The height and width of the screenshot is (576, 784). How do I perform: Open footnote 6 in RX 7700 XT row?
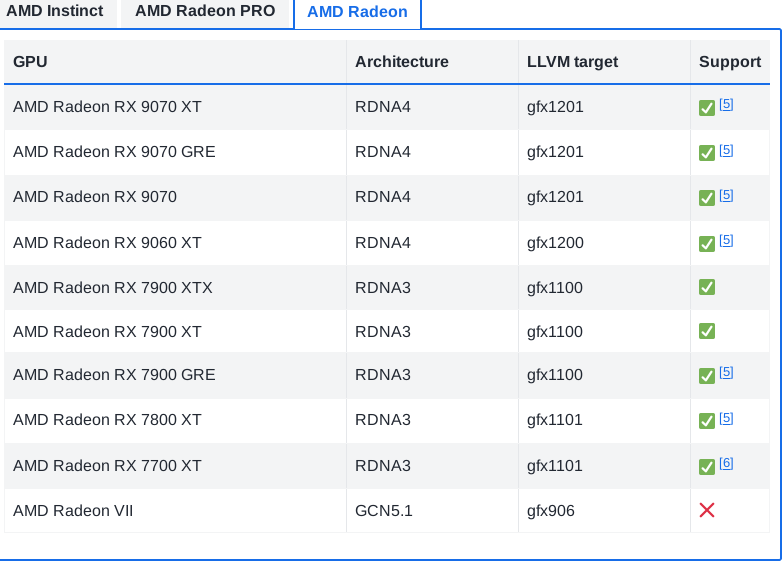point(726,464)
